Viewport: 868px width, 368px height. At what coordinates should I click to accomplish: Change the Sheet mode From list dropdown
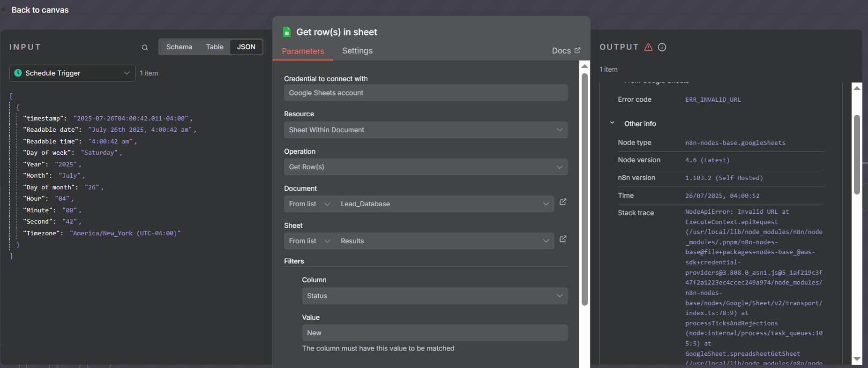point(310,241)
